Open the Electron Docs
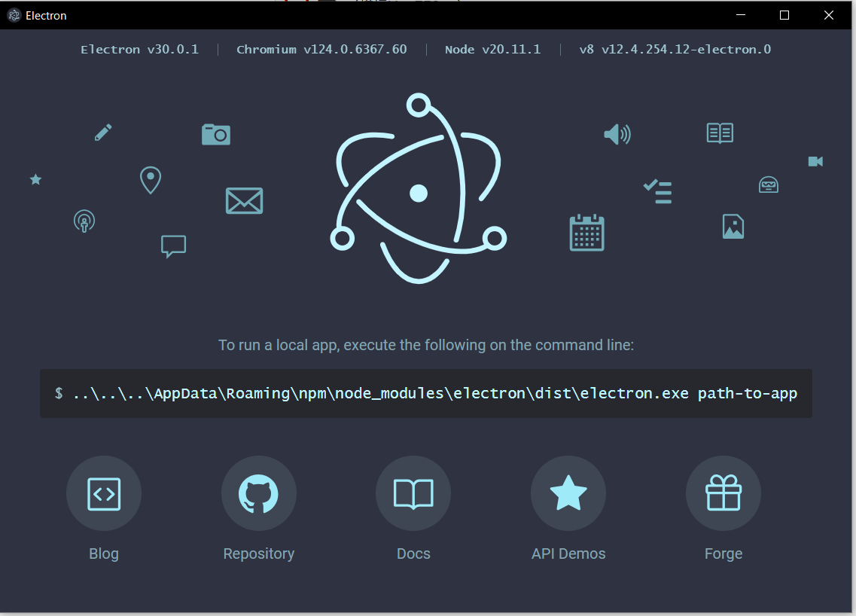856x616 pixels. point(413,493)
